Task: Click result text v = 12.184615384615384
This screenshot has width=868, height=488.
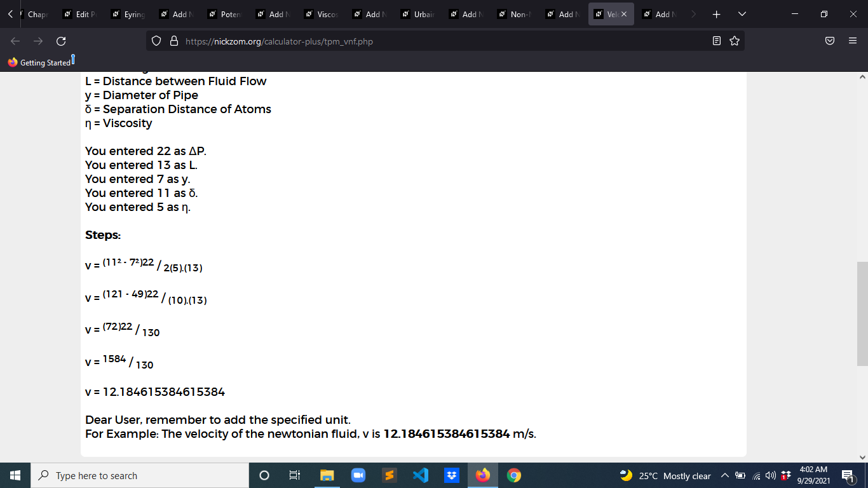Action: 155,392
